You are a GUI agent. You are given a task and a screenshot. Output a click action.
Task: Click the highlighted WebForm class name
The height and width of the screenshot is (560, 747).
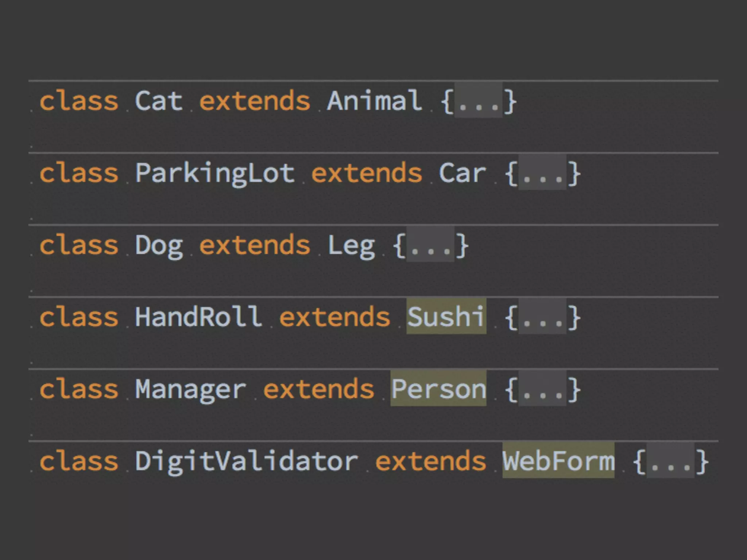558,461
